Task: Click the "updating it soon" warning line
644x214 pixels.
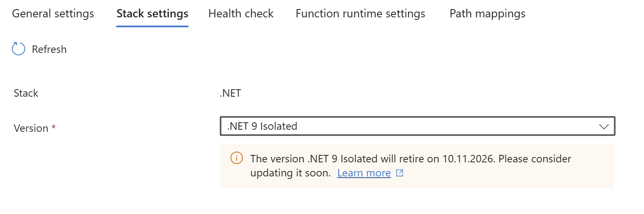Action: (291, 173)
